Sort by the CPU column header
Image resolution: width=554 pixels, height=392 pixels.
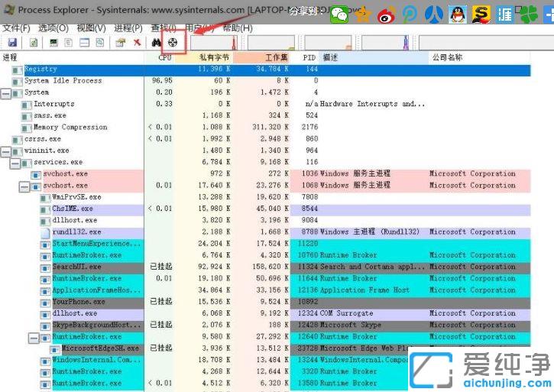click(x=160, y=57)
